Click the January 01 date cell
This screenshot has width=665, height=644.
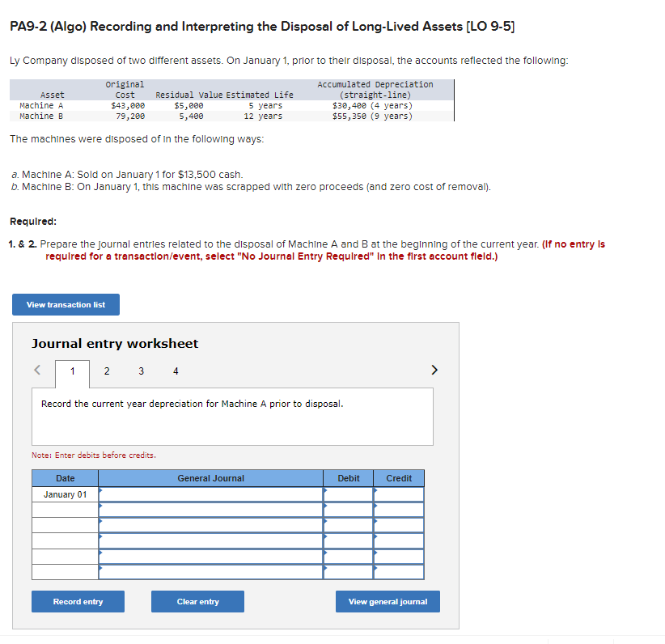click(64, 494)
